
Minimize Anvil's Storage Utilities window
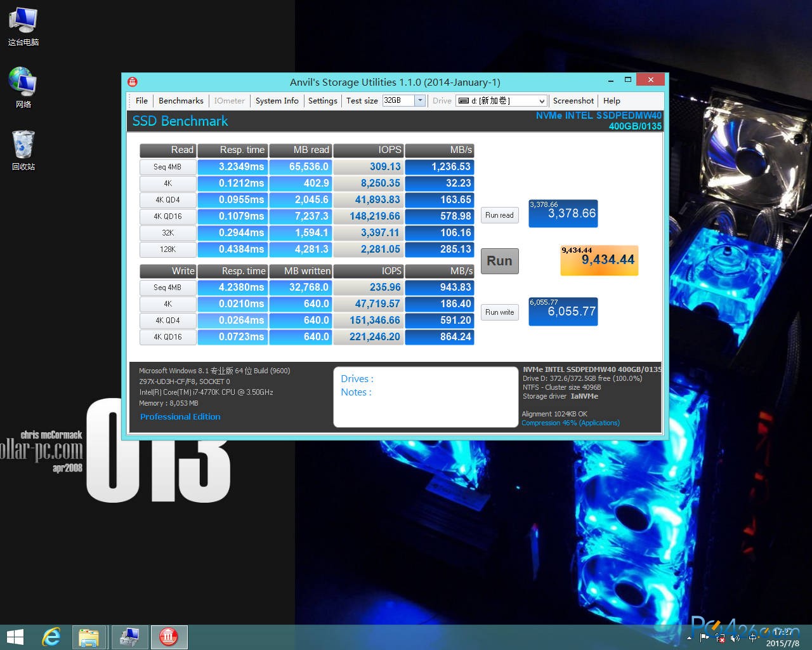point(610,81)
